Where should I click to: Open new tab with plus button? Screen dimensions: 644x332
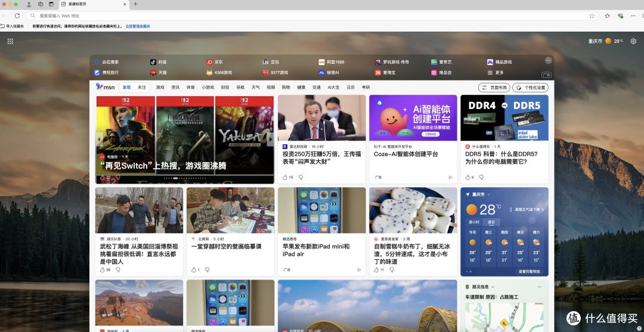click(135, 4)
